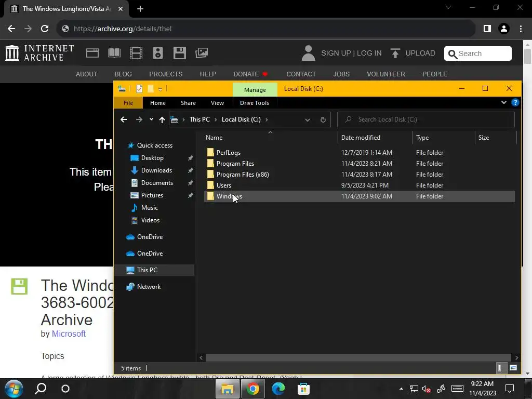Image resolution: width=532 pixels, height=399 pixels.
Task: Open File Explorer help icon
Action: (515, 102)
